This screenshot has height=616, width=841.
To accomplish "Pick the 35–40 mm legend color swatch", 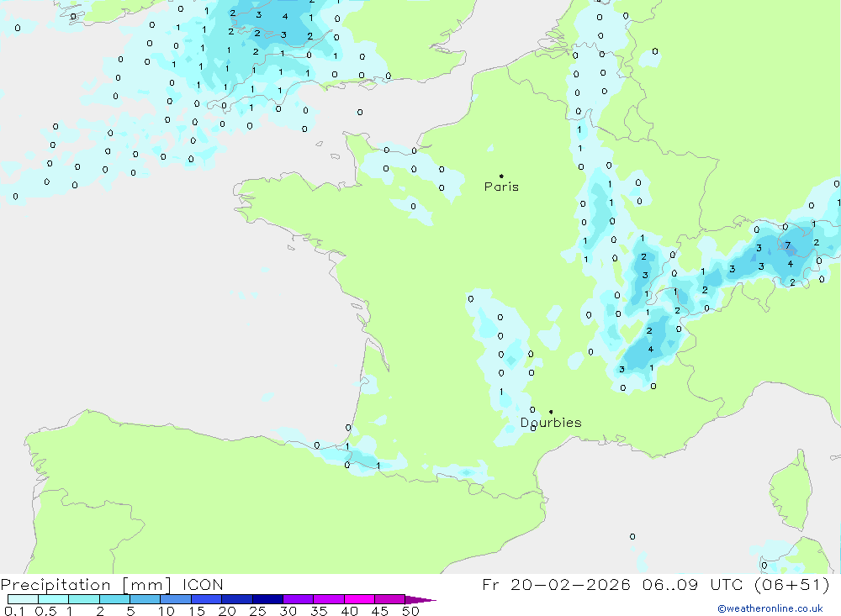I will (x=329, y=599).
